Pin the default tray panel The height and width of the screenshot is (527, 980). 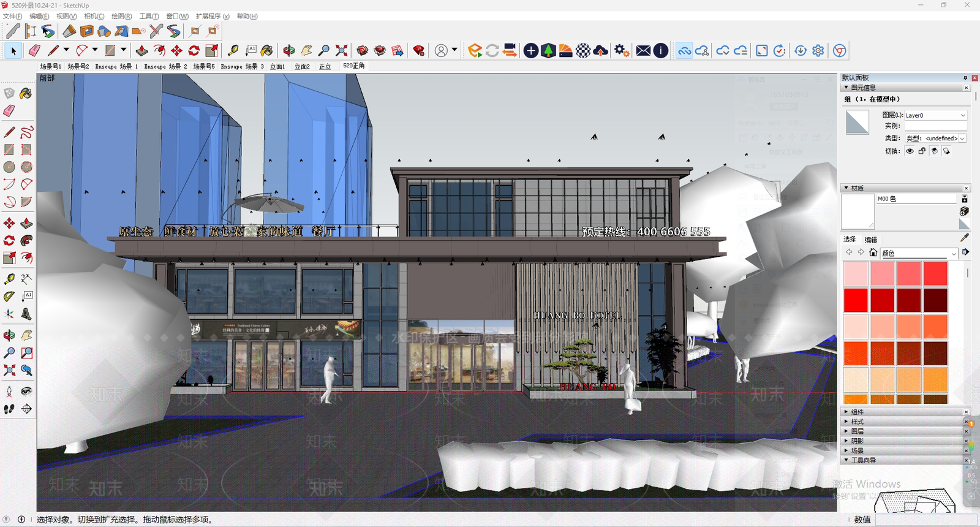click(965, 78)
